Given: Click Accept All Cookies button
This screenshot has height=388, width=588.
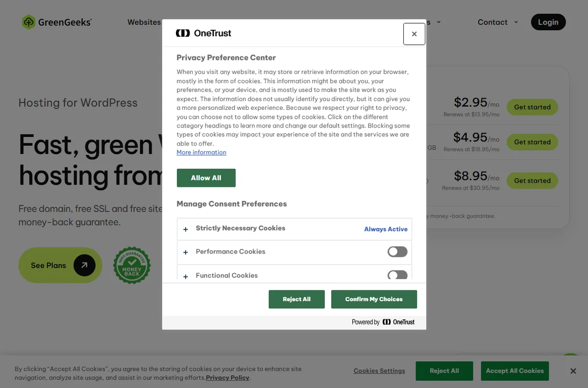Looking at the screenshot, I should point(515,371).
